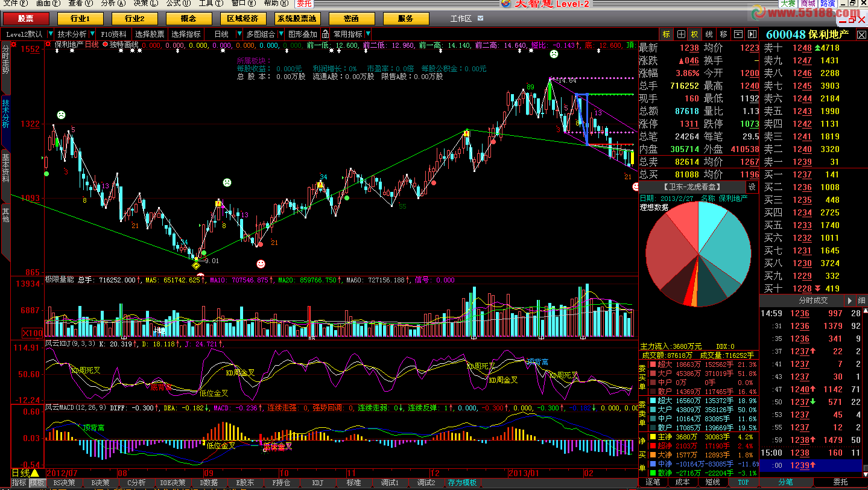Click the 工作区 label in button bar
Screen dimensions: 868x490
(461, 19)
